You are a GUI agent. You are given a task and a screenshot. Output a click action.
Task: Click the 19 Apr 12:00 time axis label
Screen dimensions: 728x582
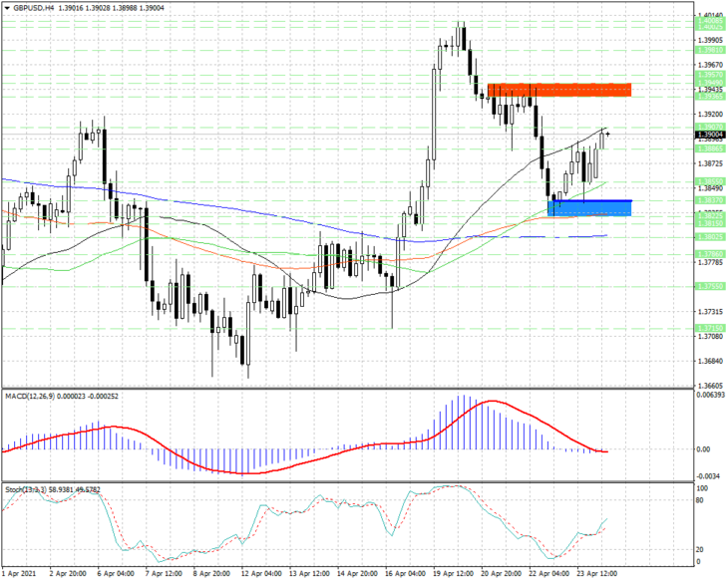453,574
